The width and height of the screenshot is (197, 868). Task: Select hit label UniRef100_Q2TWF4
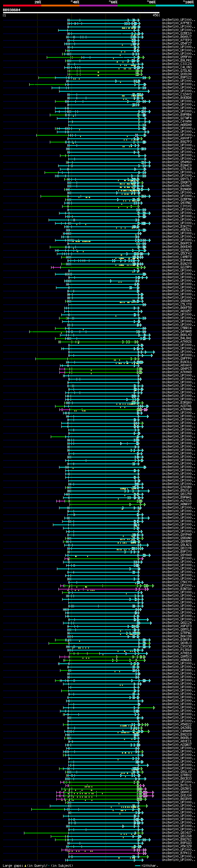point(177,118)
